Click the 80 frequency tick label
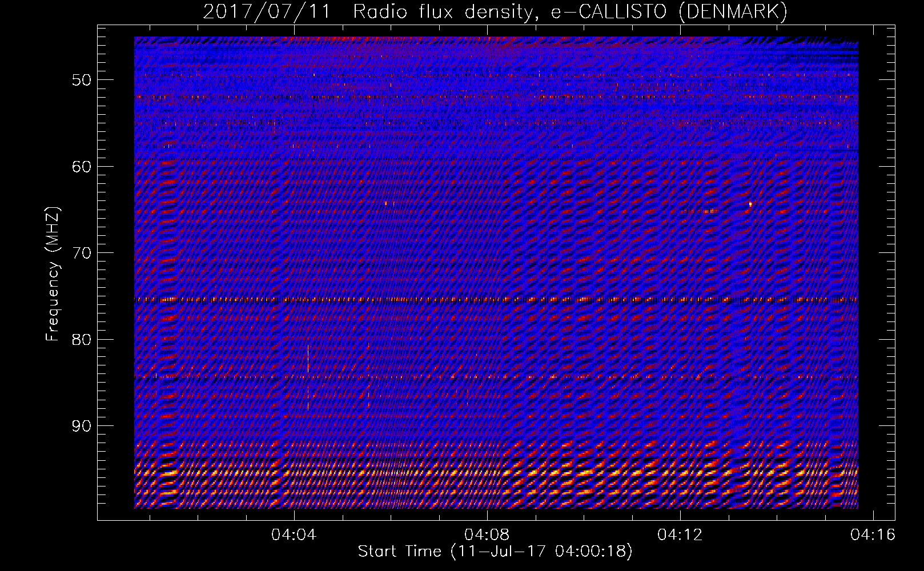This screenshot has height=571, width=924. (82, 340)
